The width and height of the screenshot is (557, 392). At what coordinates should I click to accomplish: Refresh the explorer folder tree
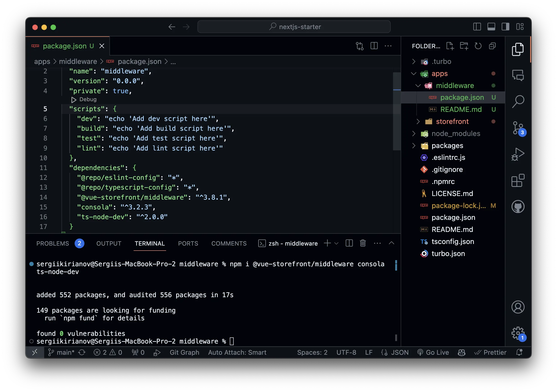pos(478,46)
